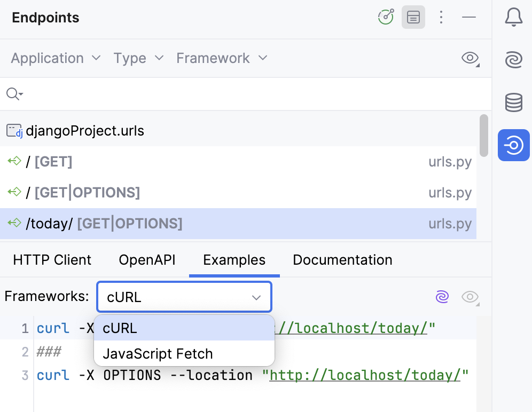Screen dimensions: 532x412
Task: Select JavaScript Fetch from the open dropdown list
Action: (158, 353)
